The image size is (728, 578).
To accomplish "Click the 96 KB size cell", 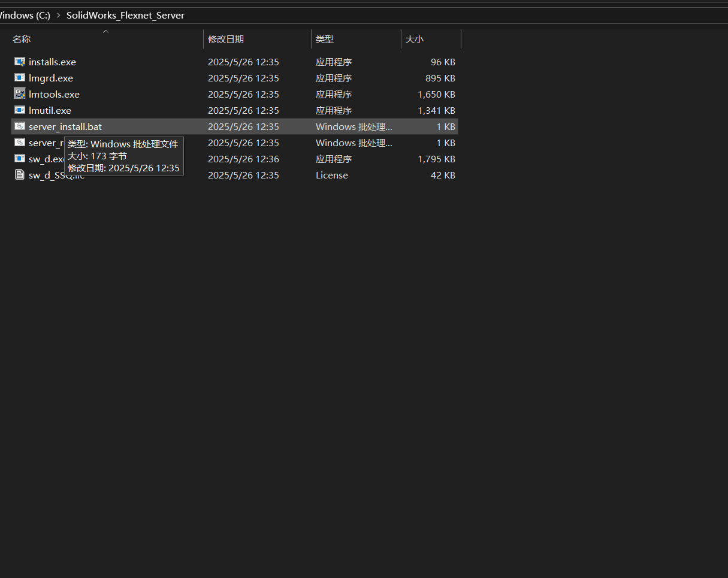I will 443,62.
